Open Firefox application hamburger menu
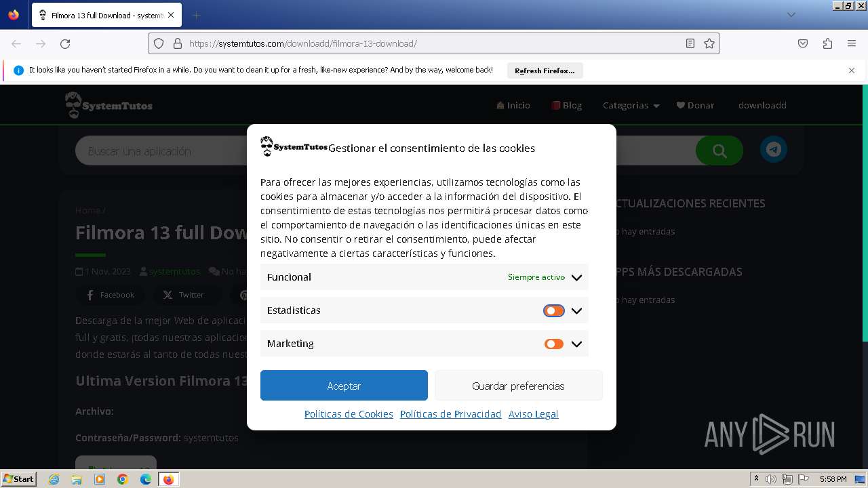This screenshot has height=488, width=868. click(852, 43)
